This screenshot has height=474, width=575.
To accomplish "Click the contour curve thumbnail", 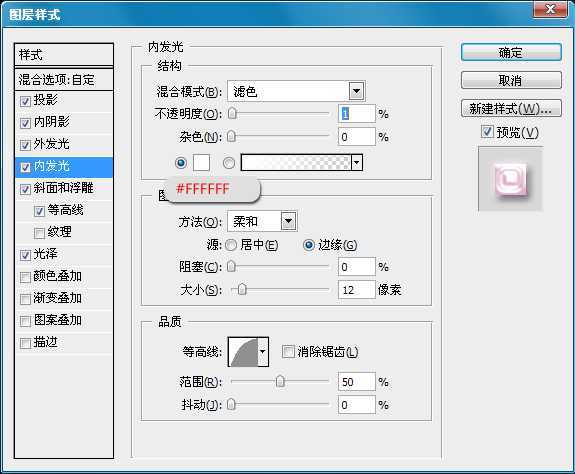I will click(243, 352).
